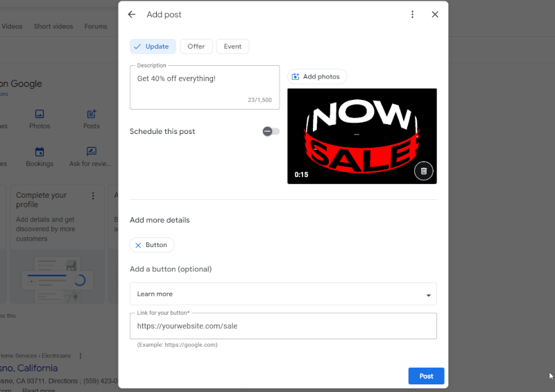Select the Update post type chip
The height and width of the screenshot is (392, 555).
pyautogui.click(x=153, y=46)
